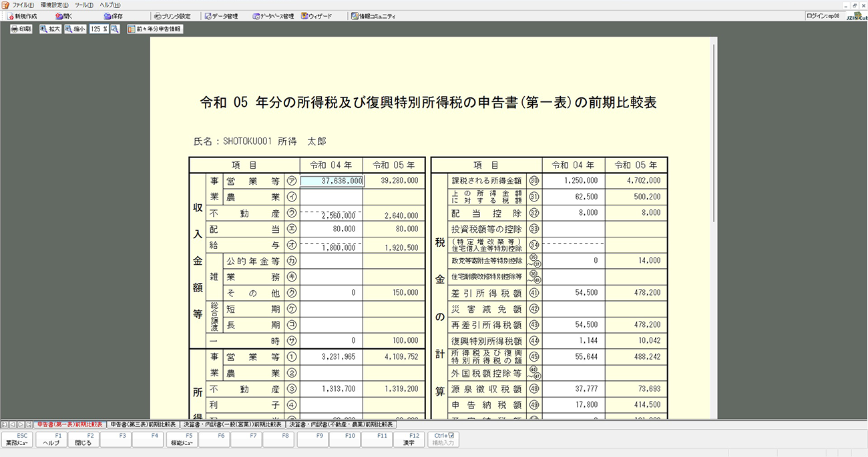Image resolution: width=868 pixels, height=457 pixels.
Task: Open データ管理 from the toolbar
Action: click(221, 16)
